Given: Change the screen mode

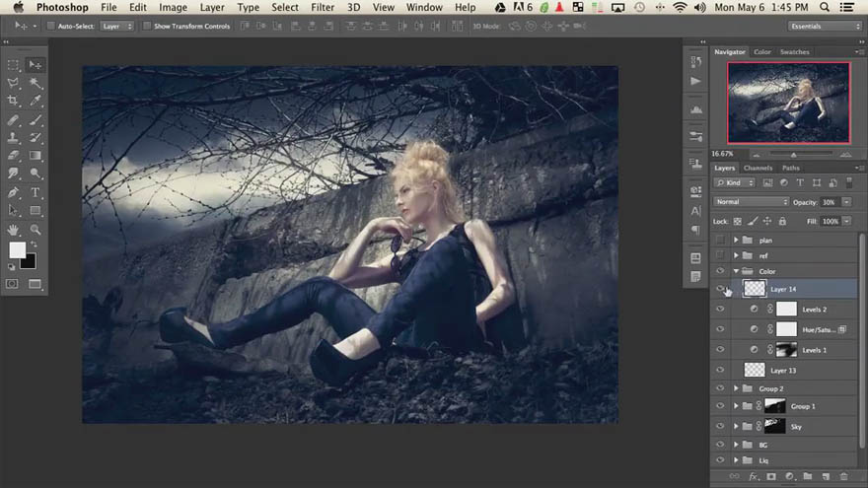Looking at the screenshot, I should (x=35, y=284).
